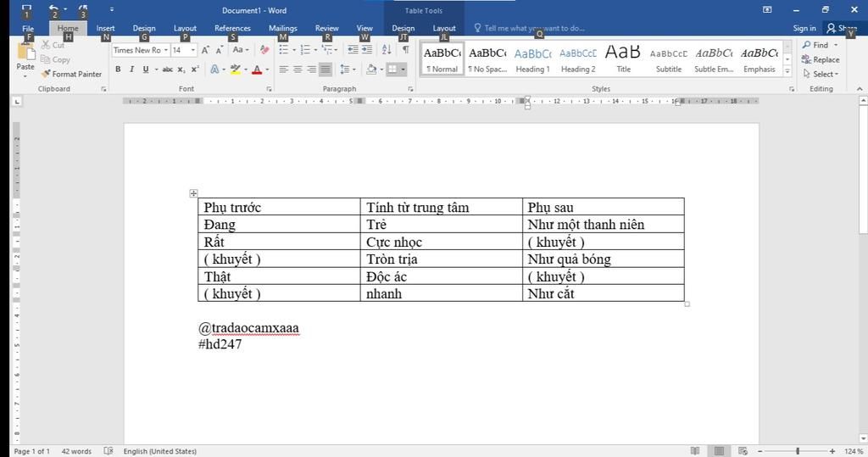Image resolution: width=868 pixels, height=457 pixels.
Task: Click the Undo icon
Action: (53, 9)
